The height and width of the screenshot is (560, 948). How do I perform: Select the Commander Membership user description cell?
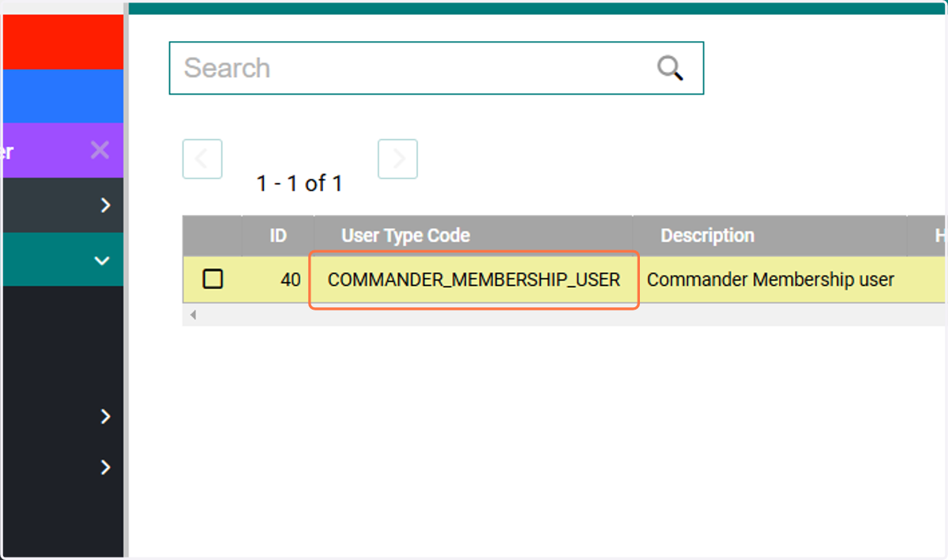[770, 280]
